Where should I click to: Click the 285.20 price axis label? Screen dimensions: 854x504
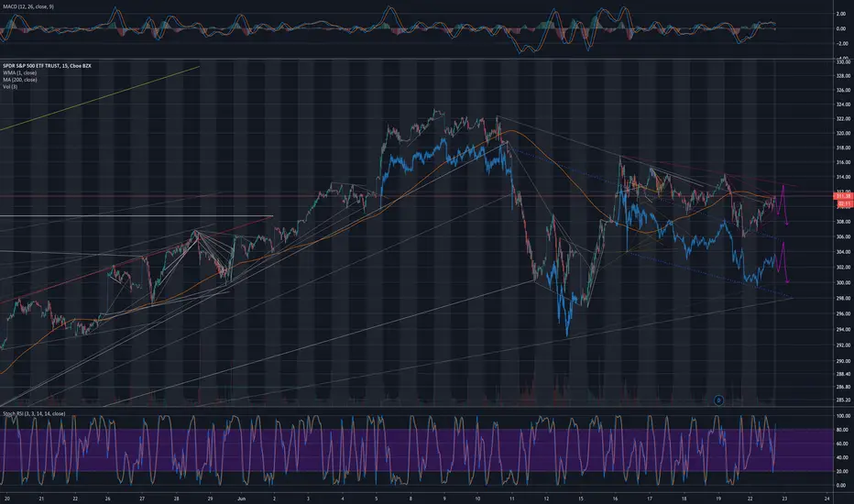843,400
